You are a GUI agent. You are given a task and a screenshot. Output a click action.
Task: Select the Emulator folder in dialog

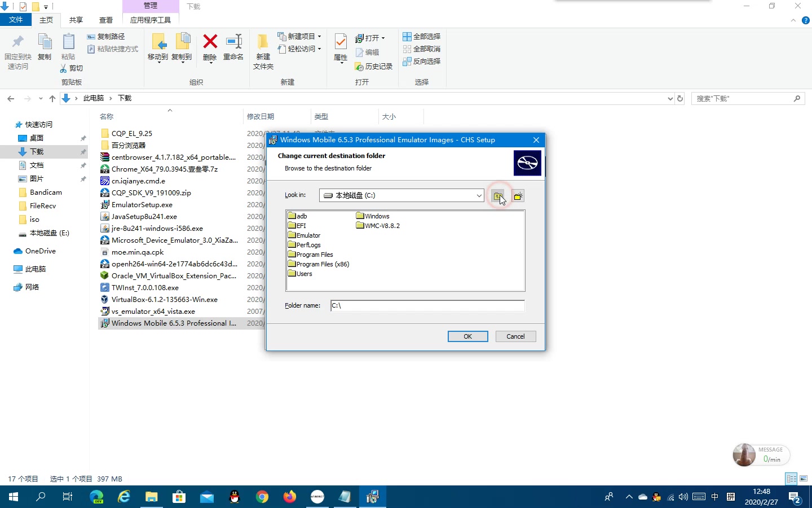(304, 235)
